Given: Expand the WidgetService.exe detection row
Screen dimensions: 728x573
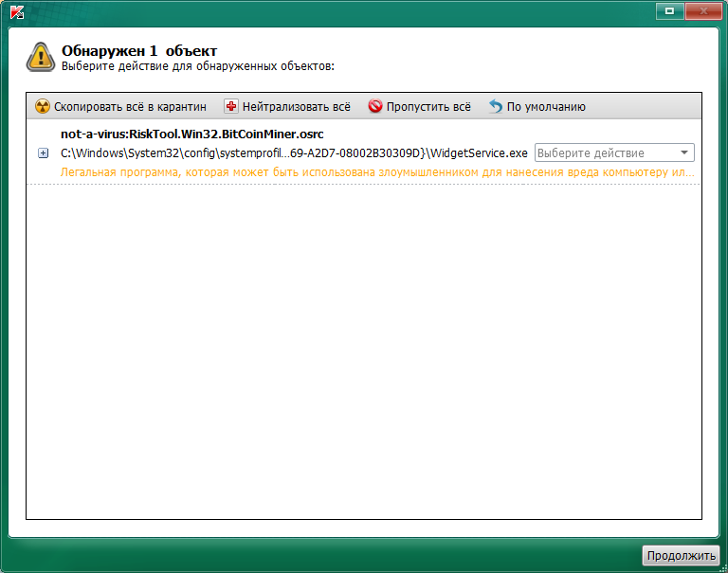Looking at the screenshot, I should 44,153.
